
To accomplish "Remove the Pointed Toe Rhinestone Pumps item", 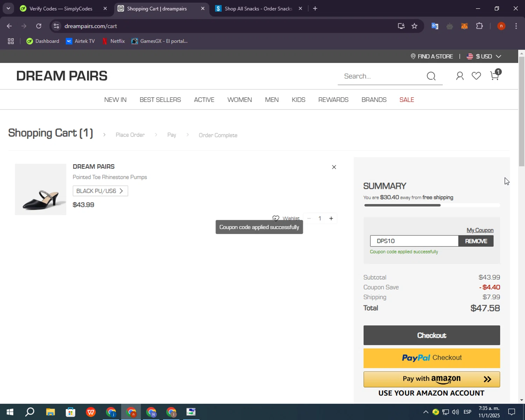I will [x=334, y=167].
